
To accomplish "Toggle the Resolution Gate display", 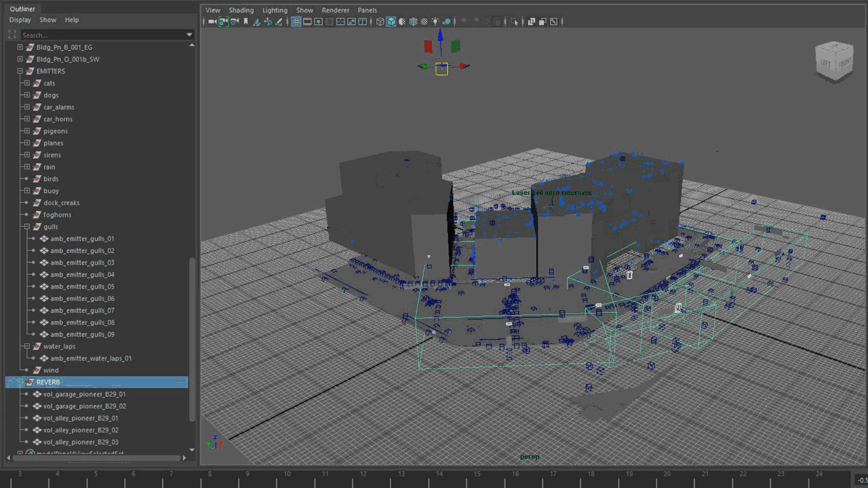I will tap(318, 22).
